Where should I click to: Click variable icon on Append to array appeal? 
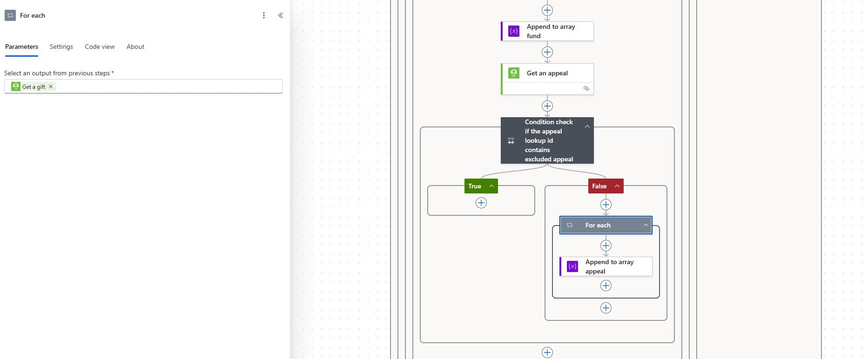point(572,266)
